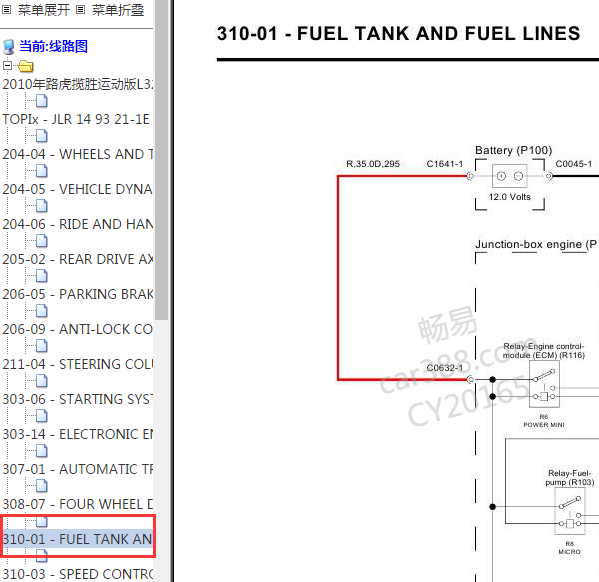Image resolution: width=599 pixels, height=582 pixels.
Task: Open the 2010年路虎揽胜运动版 tree entry
Action: pos(78,84)
